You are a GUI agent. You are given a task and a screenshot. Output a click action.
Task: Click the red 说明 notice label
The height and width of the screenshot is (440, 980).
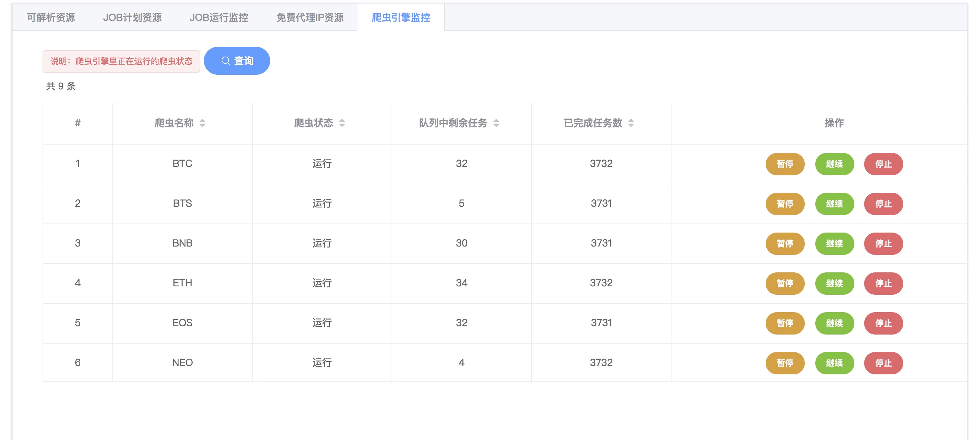tap(121, 61)
